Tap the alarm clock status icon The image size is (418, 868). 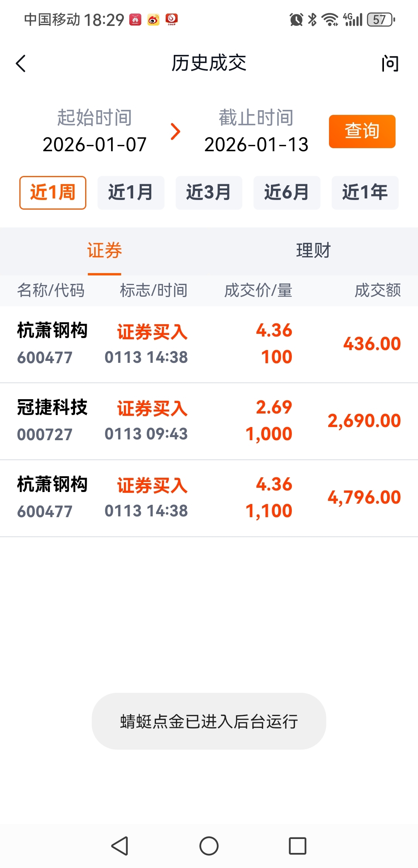(296, 19)
